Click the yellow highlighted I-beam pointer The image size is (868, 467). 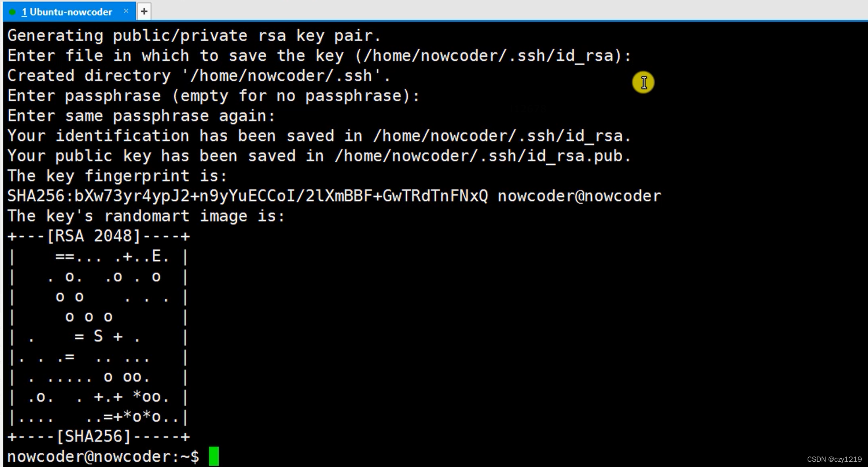click(643, 83)
